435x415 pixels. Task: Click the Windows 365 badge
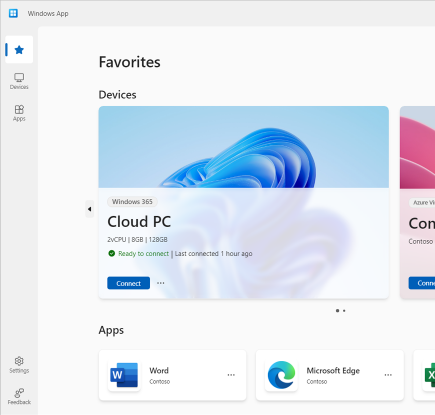[x=132, y=202]
